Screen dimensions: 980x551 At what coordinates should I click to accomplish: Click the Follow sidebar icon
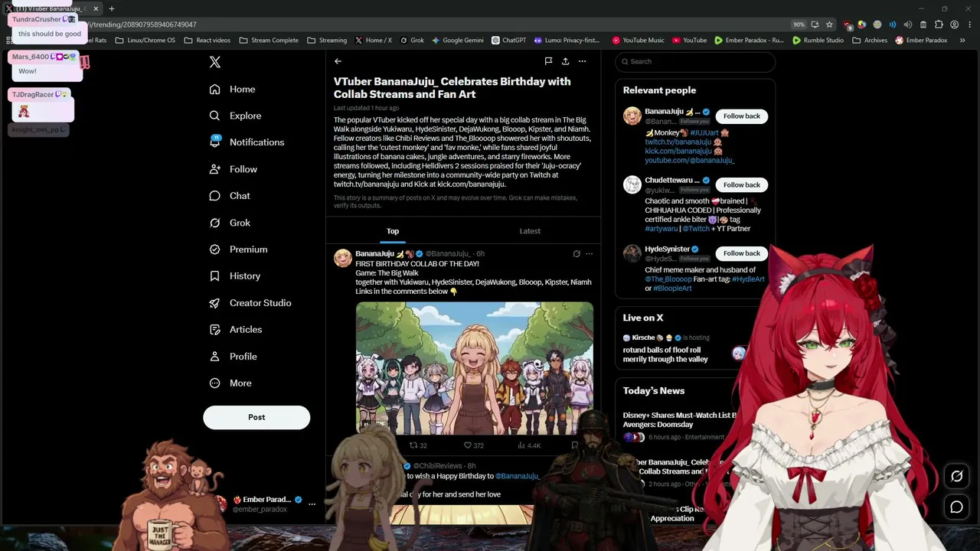pyautogui.click(x=215, y=169)
